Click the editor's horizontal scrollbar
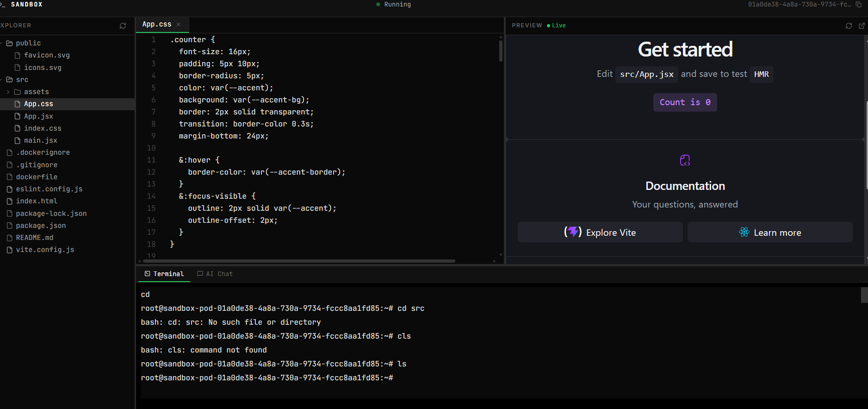Screen dimensions: 868x409 [299, 261]
